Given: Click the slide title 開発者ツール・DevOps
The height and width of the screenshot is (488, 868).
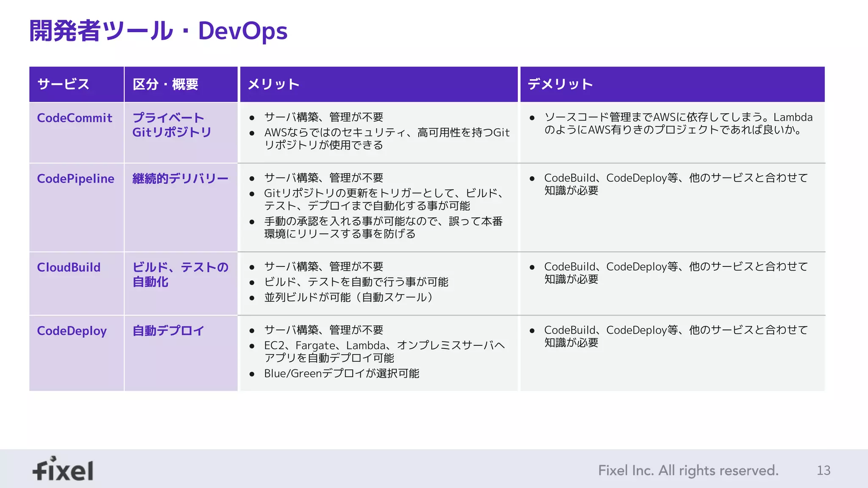Looking at the screenshot, I should [158, 31].
